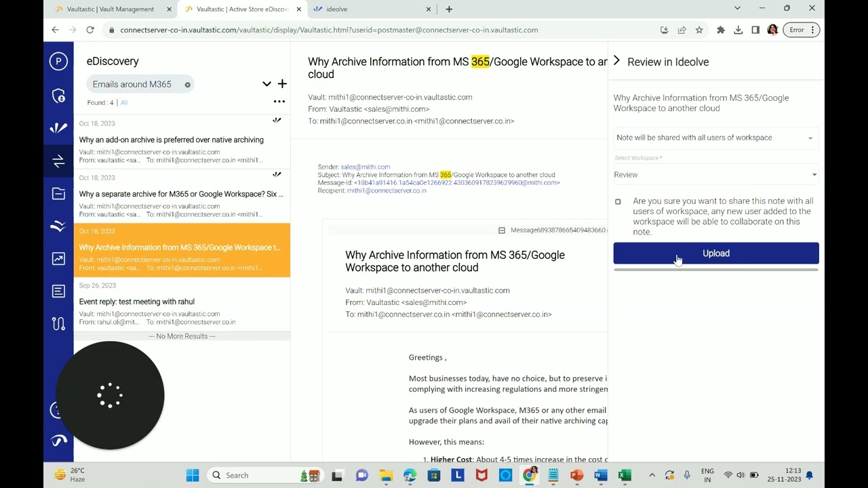This screenshot has height=488, width=868.
Task: Open the weather widget showing 26°C Haze
Action: coord(69,474)
